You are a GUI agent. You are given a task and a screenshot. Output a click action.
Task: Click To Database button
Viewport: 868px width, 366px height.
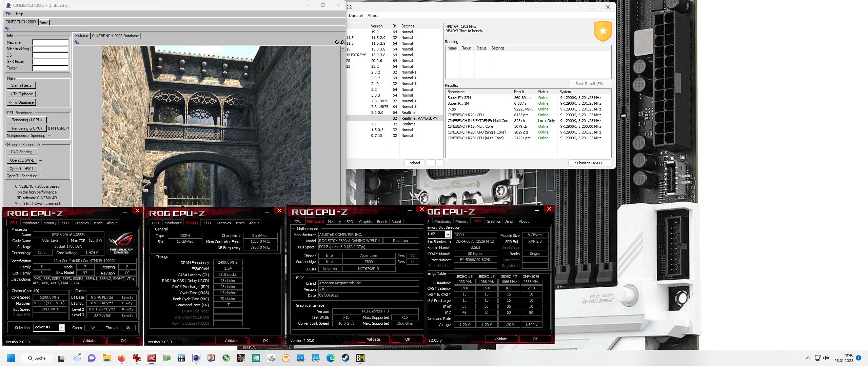point(21,102)
